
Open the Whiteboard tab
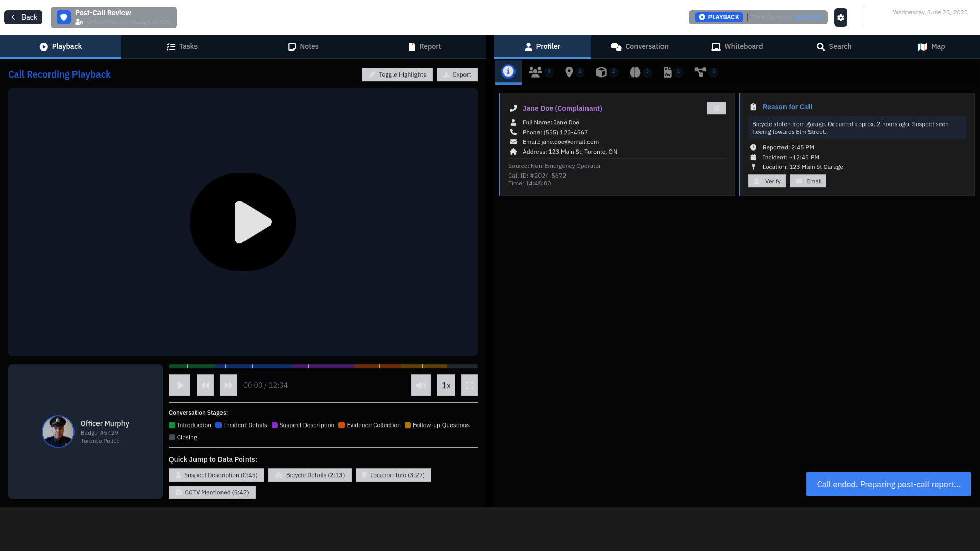[737, 46]
